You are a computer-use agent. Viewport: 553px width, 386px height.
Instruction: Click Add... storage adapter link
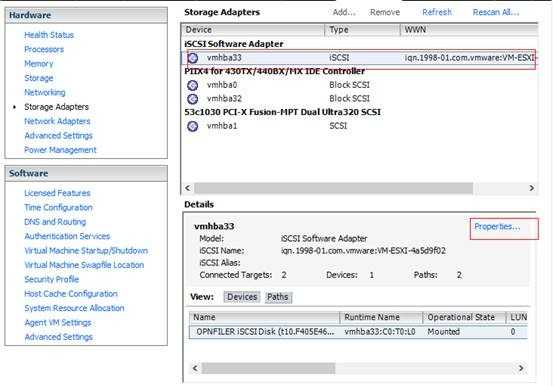[344, 12]
